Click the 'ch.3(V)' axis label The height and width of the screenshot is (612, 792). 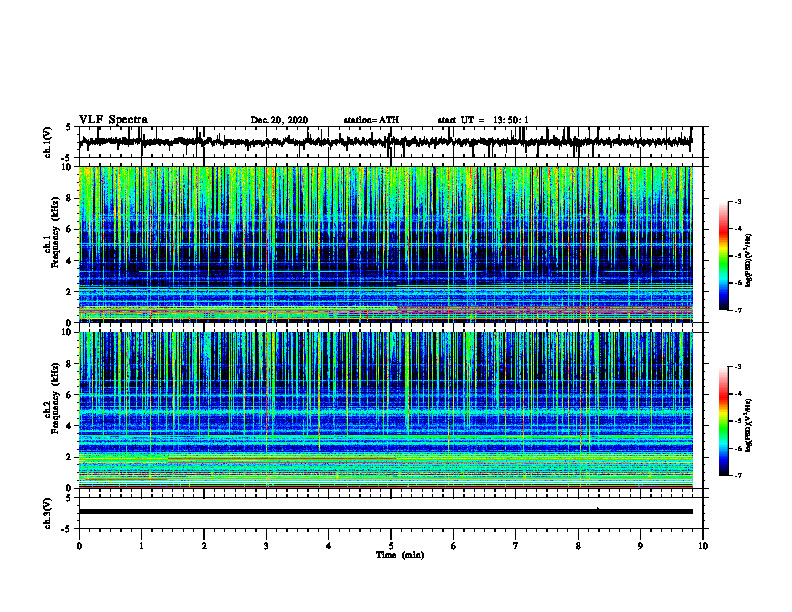(x=47, y=513)
